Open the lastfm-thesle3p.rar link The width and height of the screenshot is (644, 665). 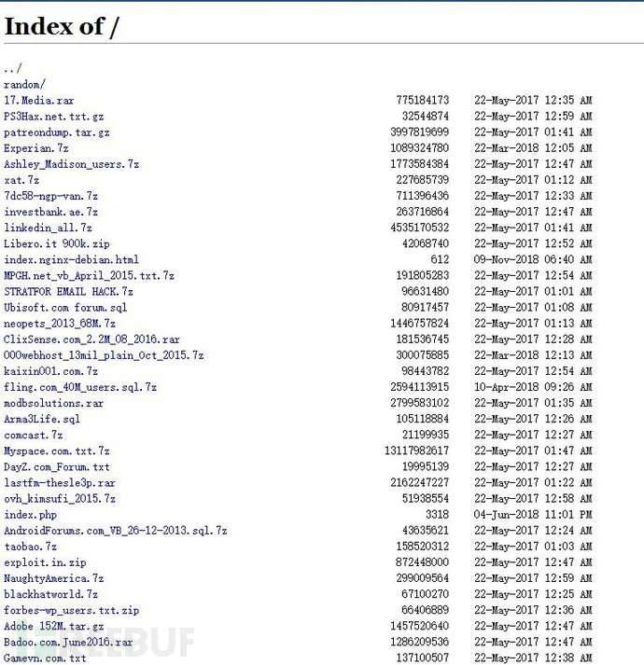pos(60,483)
